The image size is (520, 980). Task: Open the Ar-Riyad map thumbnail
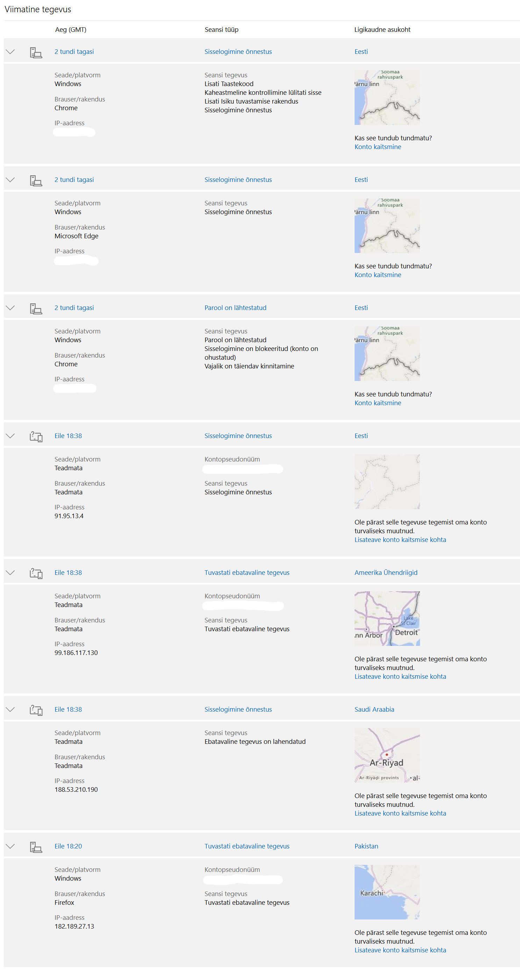pyautogui.click(x=386, y=755)
